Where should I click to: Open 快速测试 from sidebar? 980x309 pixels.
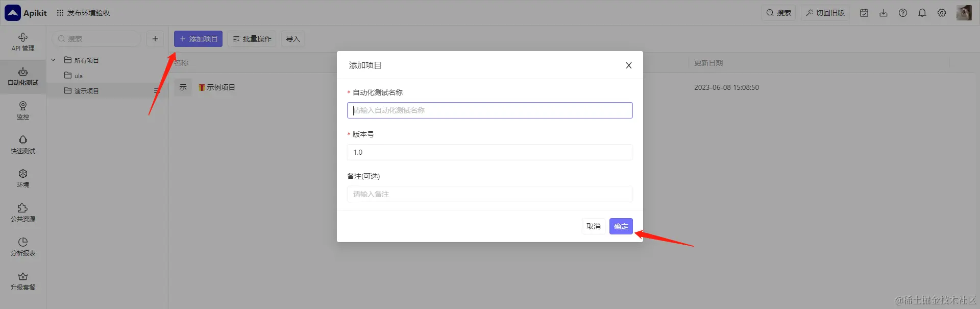coord(23,145)
